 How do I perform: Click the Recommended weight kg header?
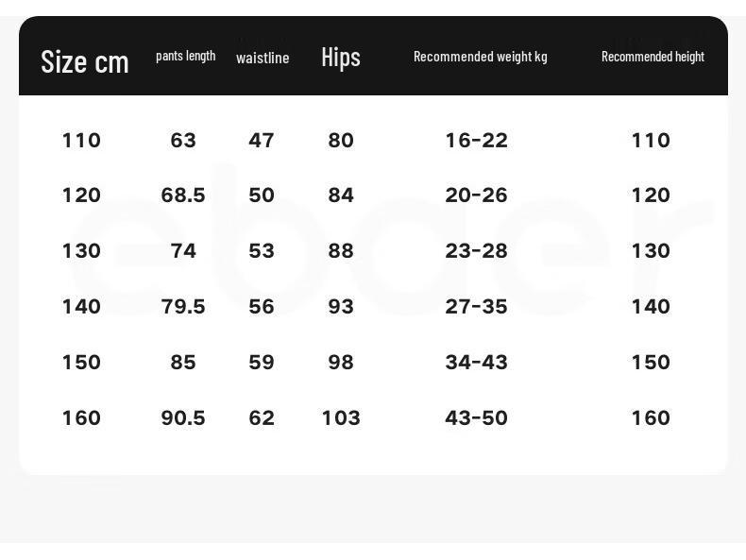(480, 57)
